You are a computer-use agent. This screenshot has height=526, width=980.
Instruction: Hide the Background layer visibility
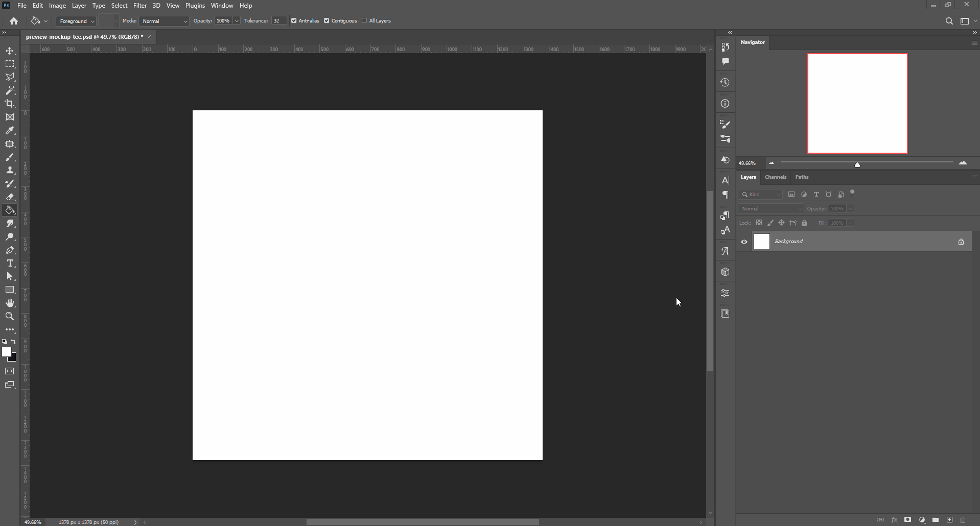pyautogui.click(x=744, y=242)
